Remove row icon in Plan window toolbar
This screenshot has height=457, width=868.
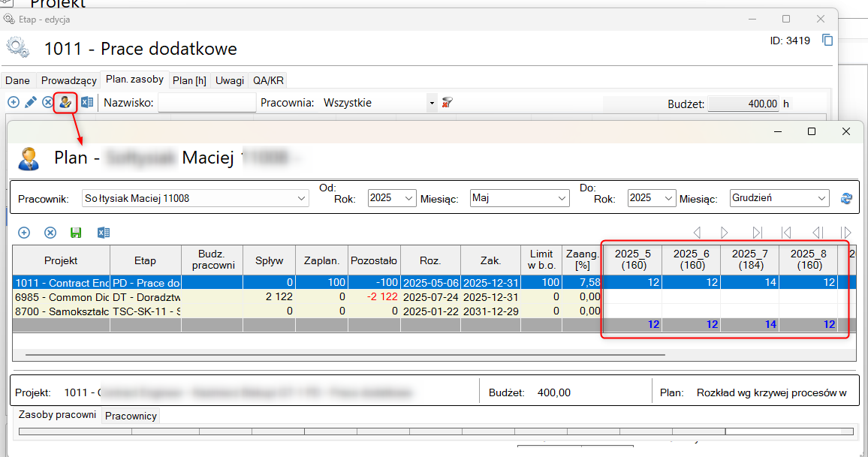50,233
